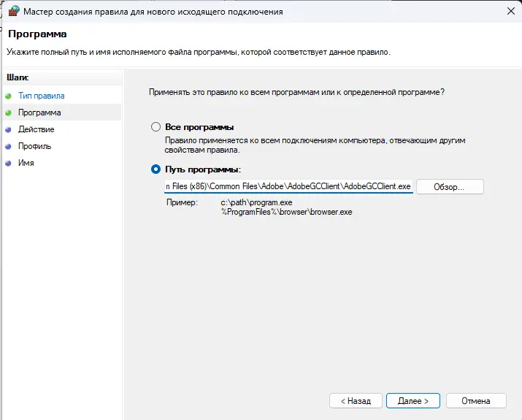Click the blue bullet beside "Имя"

[x=9, y=163]
